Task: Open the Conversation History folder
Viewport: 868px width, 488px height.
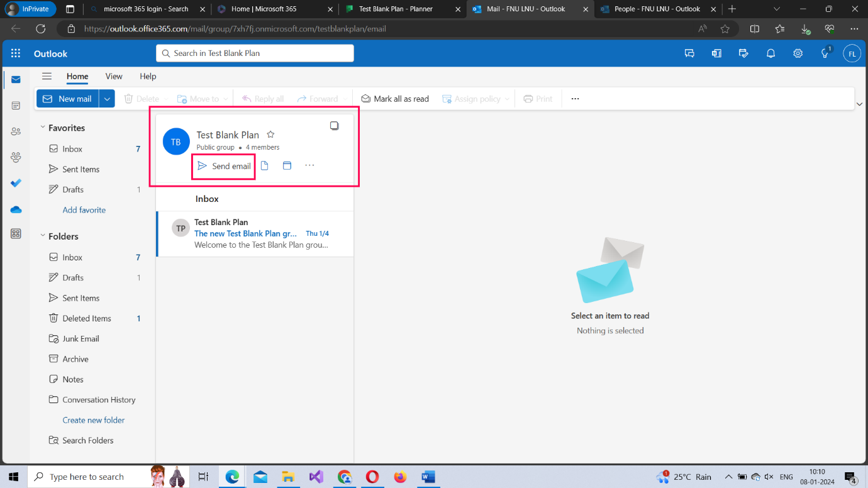Action: tap(94, 399)
